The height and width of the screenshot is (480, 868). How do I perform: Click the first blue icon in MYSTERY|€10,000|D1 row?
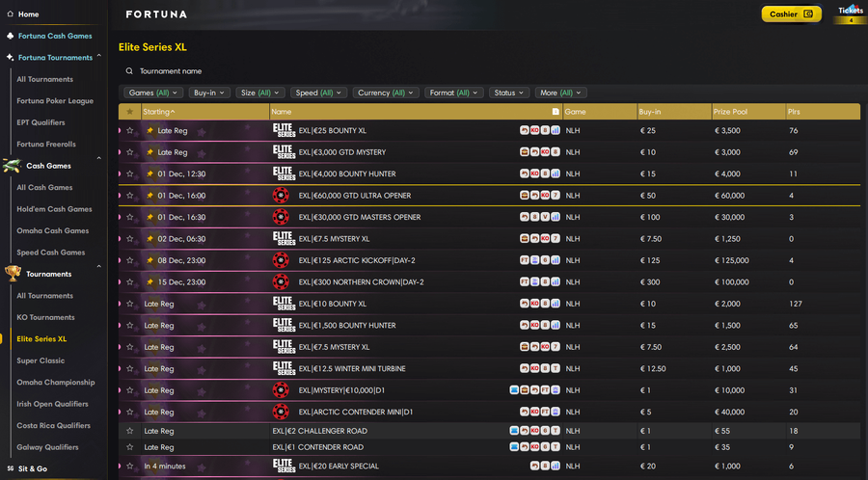point(514,390)
